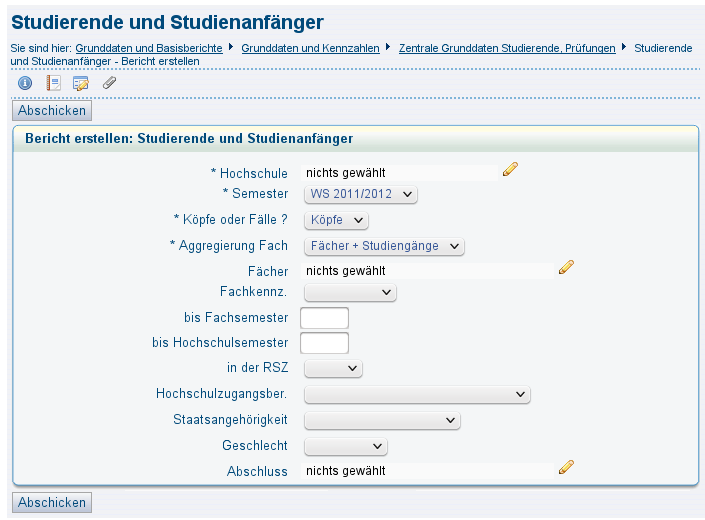Image resolution: width=705 pixels, height=520 pixels.
Task: Open the Fachkennz. dropdown
Action: click(350, 292)
